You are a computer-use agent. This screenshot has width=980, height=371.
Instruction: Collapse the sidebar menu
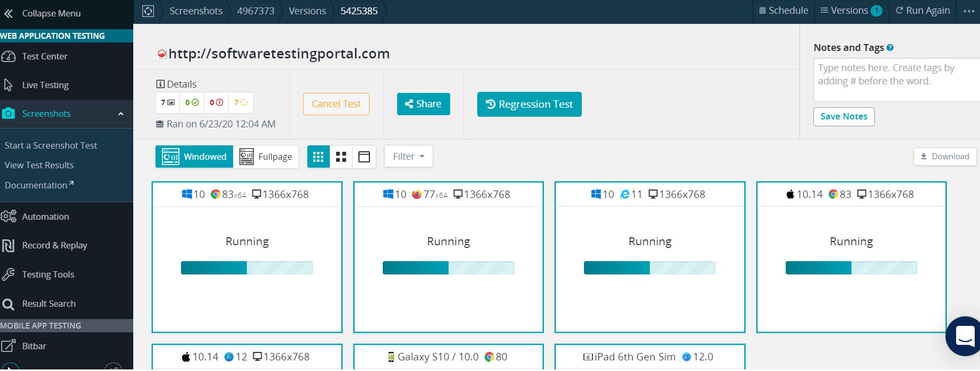(x=42, y=13)
